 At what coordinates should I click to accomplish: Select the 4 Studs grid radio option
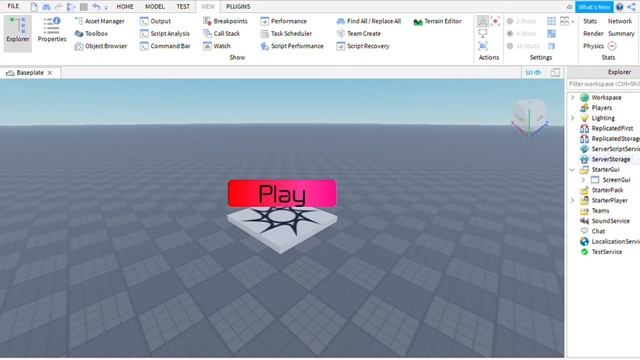[522, 33]
